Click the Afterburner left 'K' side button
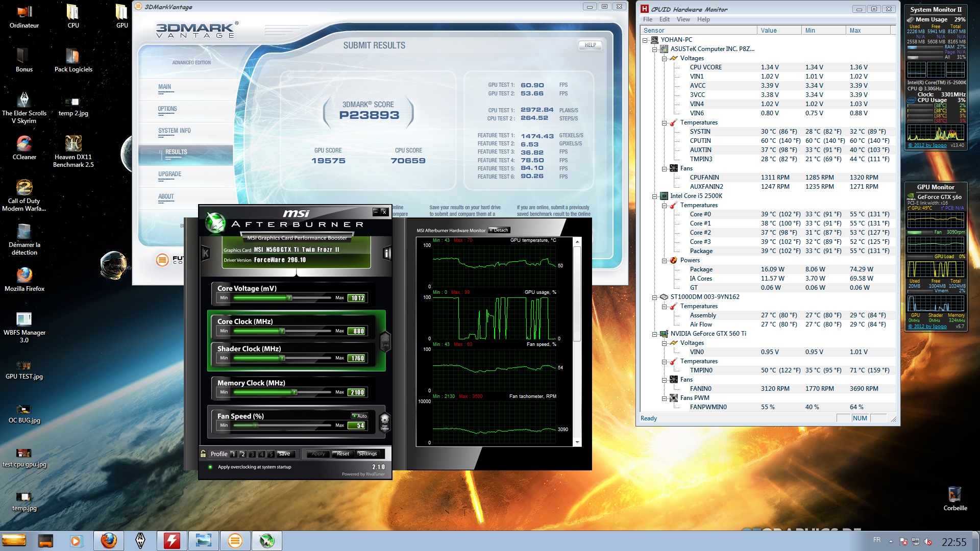980x551 pixels. click(x=206, y=253)
